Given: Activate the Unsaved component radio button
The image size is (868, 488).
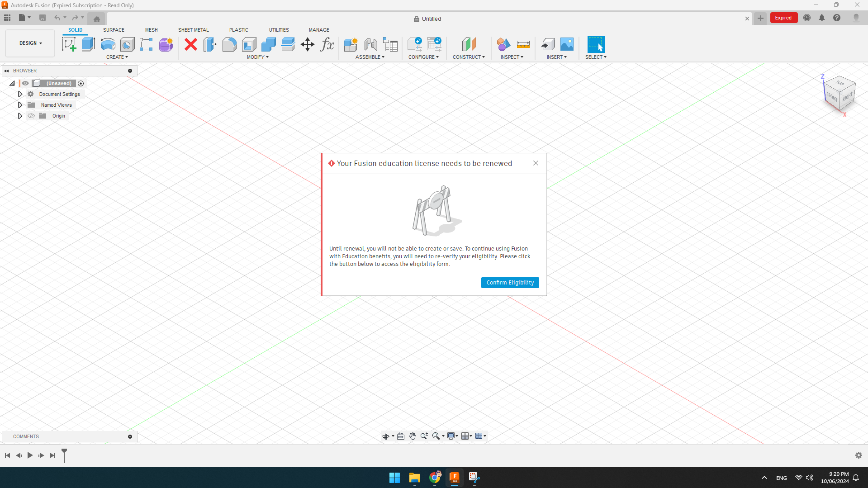Looking at the screenshot, I should (81, 83).
